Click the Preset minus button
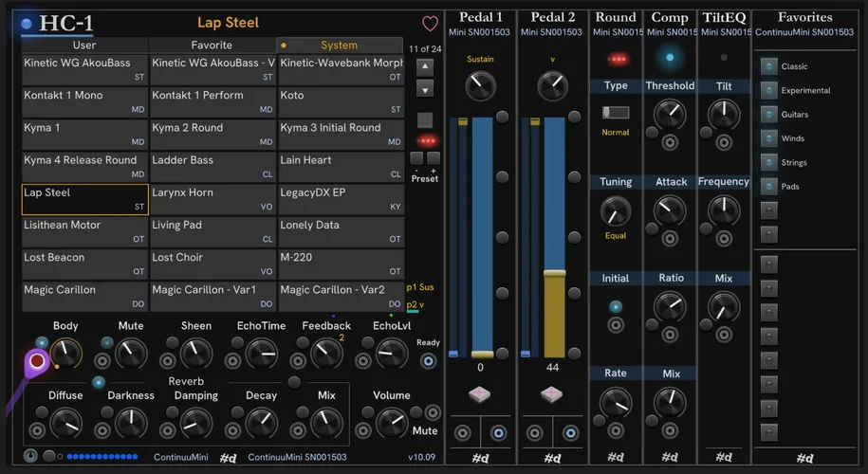Screen dimensions: 868x474 pyautogui.click(x=418, y=158)
